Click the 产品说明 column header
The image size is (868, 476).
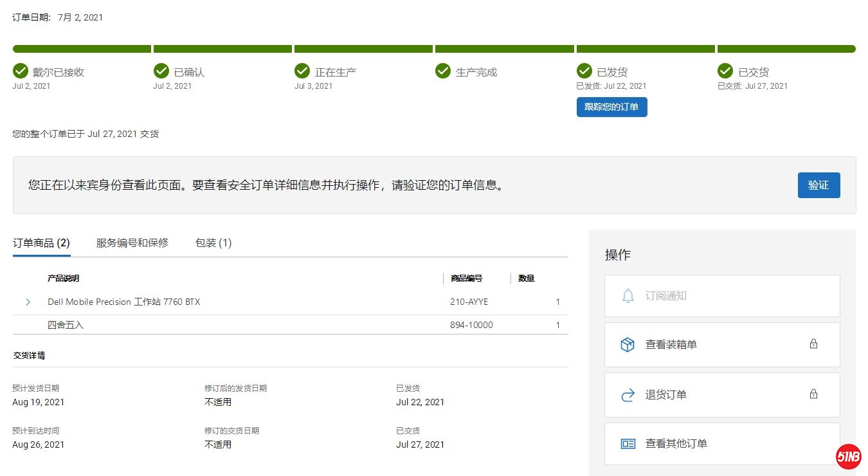63,279
